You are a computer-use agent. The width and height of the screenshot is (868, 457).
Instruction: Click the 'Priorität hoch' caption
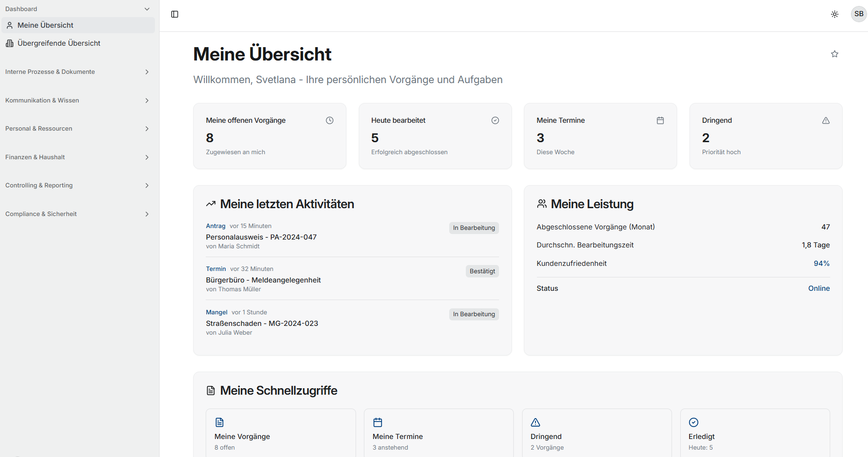click(x=721, y=152)
